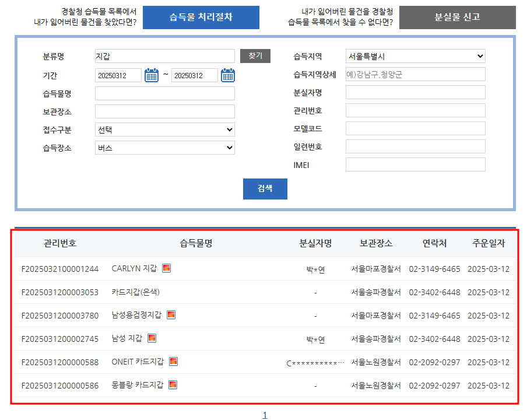The width and height of the screenshot is (527, 420).
Task: Open the 습득장소 dropdown showing 버스
Action: [165, 147]
